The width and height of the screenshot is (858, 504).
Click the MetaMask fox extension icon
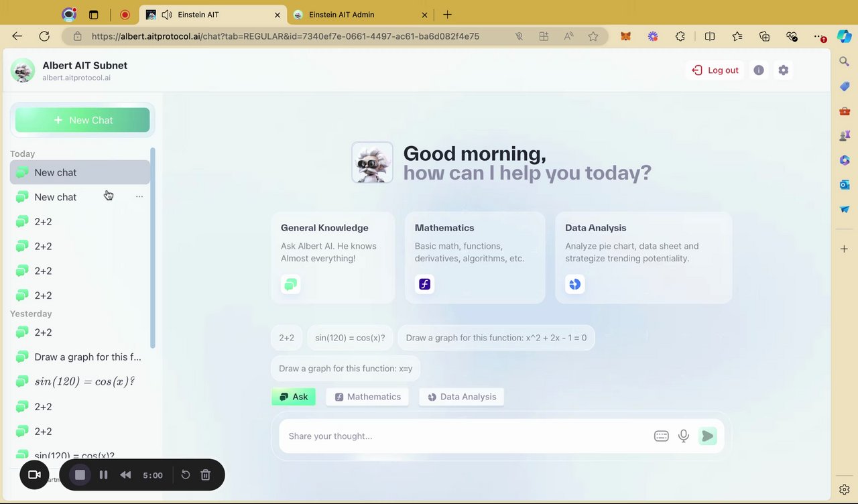[625, 36]
